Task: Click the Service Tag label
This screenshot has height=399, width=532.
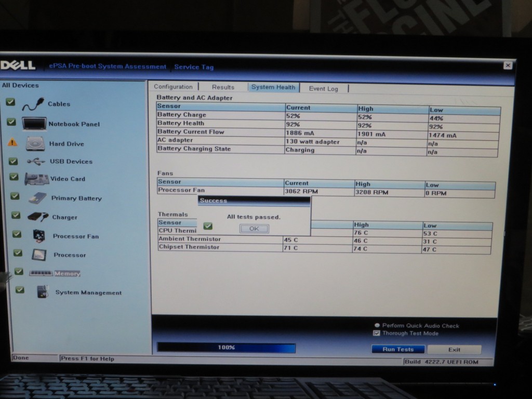Action: click(194, 67)
